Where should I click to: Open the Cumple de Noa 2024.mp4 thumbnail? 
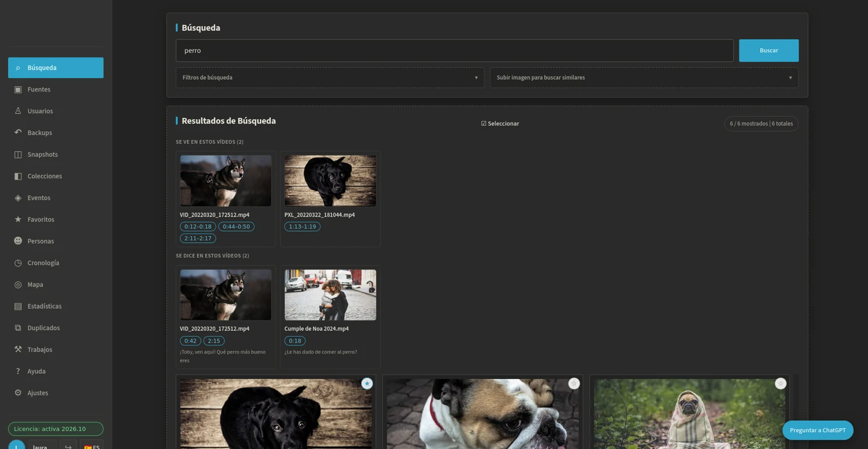pyautogui.click(x=330, y=295)
